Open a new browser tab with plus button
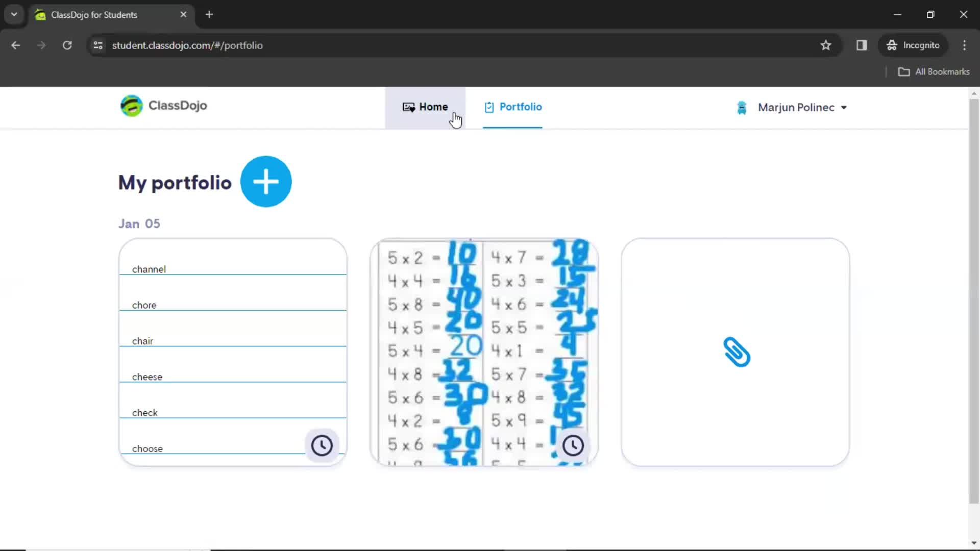 click(x=209, y=14)
